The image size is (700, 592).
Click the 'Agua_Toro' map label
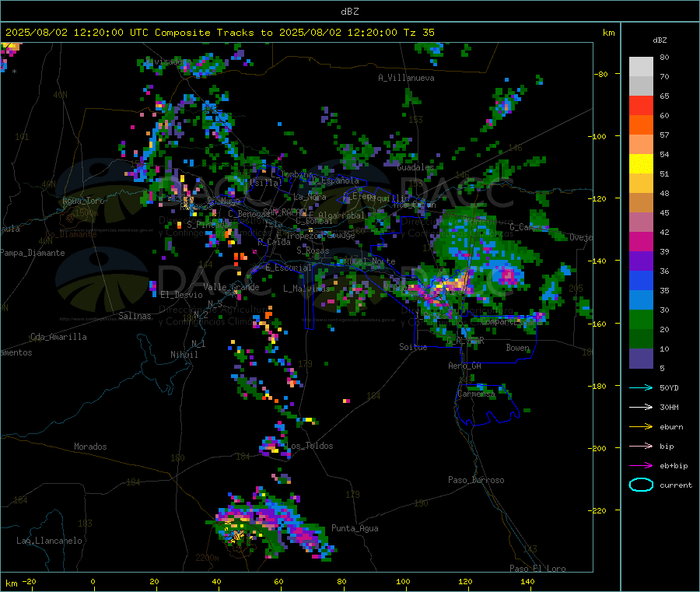coord(83,201)
